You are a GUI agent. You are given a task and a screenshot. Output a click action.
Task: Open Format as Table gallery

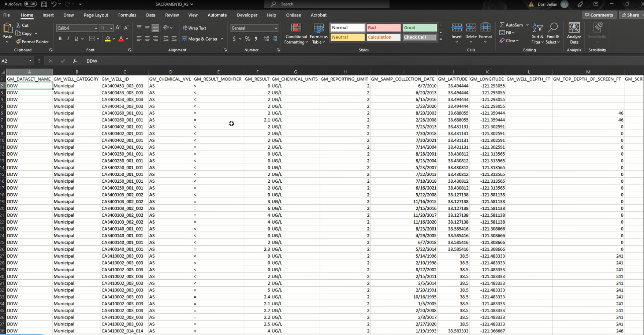point(319,34)
